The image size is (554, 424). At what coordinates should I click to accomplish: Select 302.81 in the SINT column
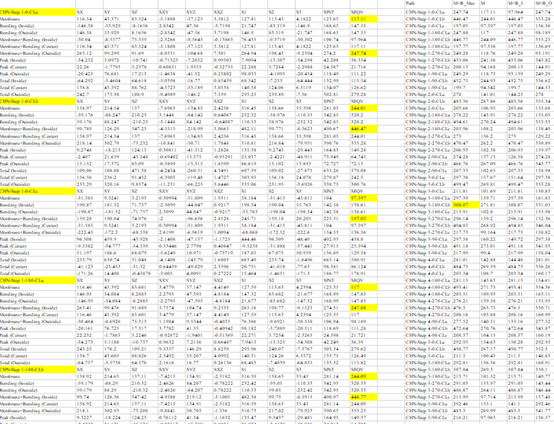click(330, 95)
